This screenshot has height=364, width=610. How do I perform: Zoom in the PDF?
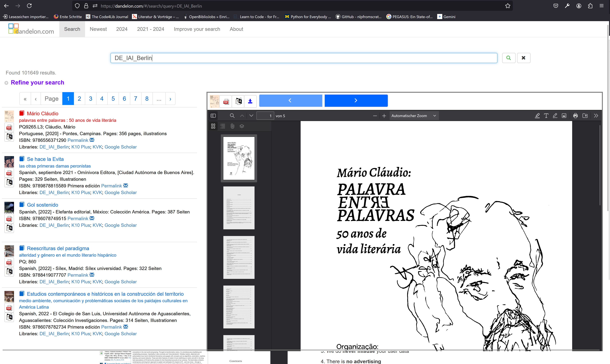[x=384, y=116]
